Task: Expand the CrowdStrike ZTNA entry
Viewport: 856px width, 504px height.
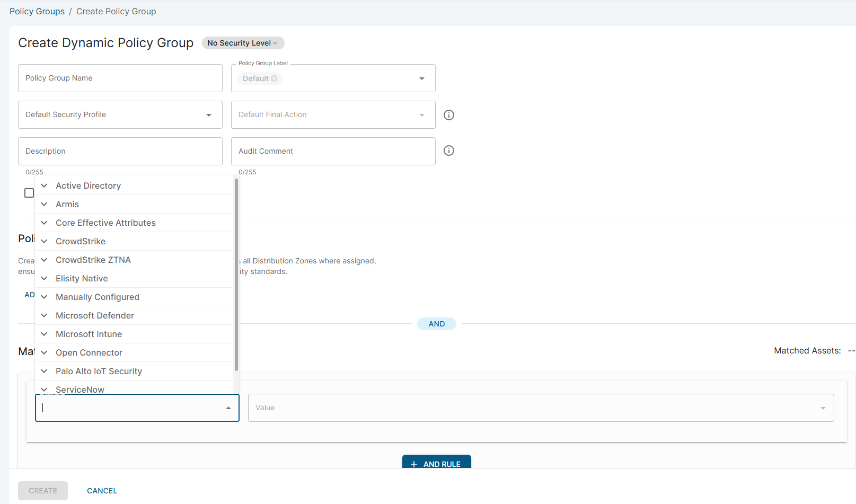Action: click(43, 260)
